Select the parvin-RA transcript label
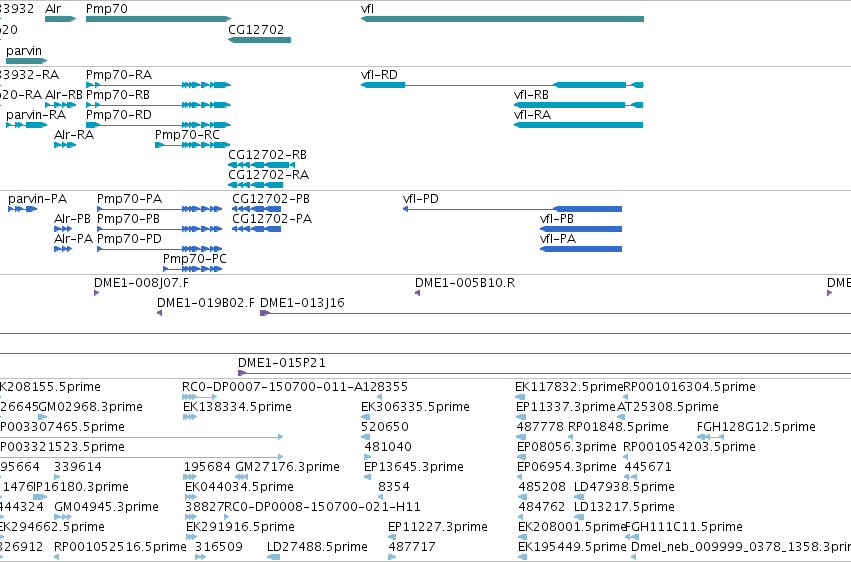The height and width of the screenshot is (562, 851). pos(36,114)
